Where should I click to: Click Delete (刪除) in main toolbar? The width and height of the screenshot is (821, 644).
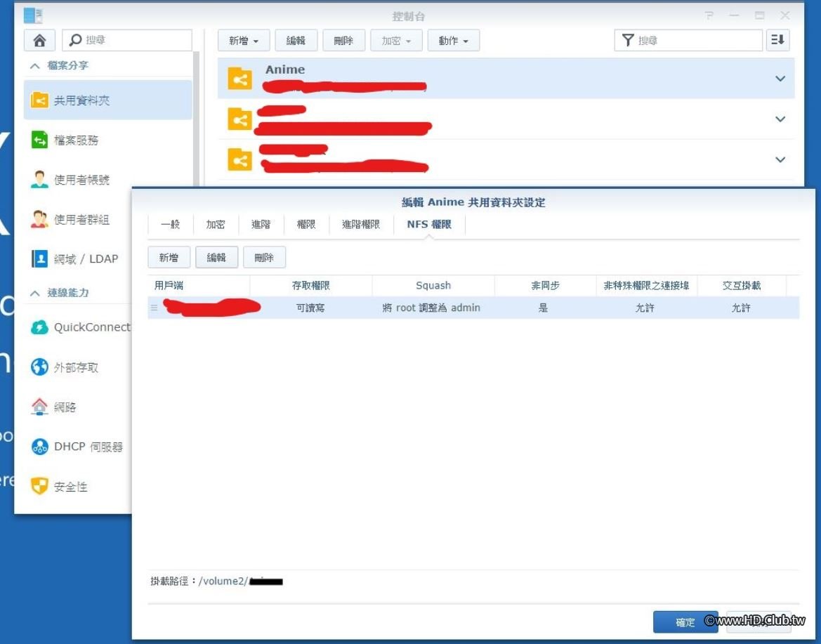coord(343,40)
